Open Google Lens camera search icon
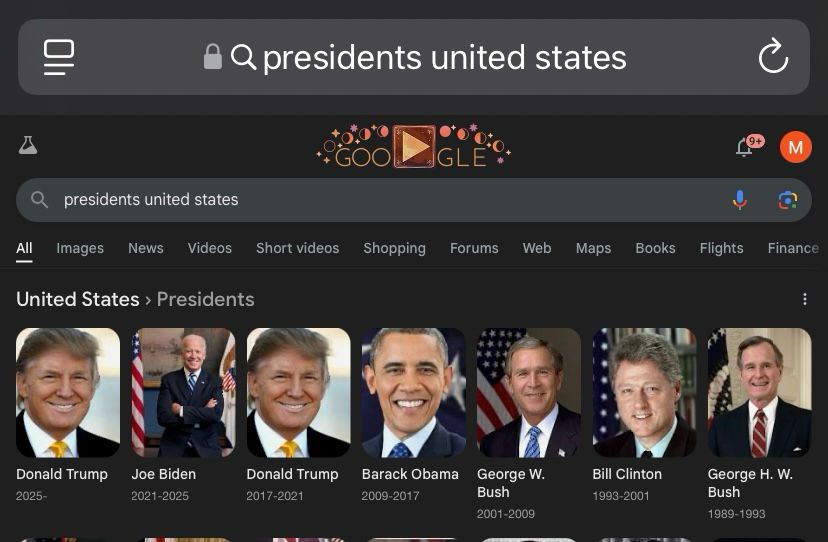Image resolution: width=828 pixels, height=542 pixels. [x=787, y=200]
